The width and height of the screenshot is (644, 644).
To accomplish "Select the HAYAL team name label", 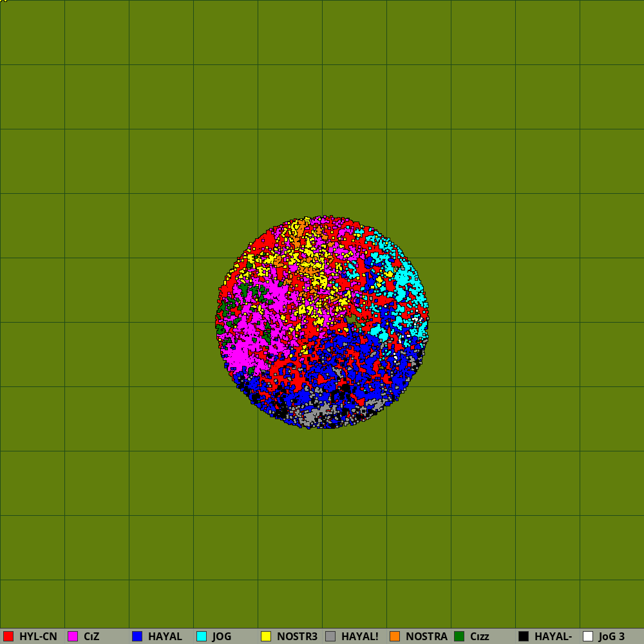I will (x=165, y=636).
